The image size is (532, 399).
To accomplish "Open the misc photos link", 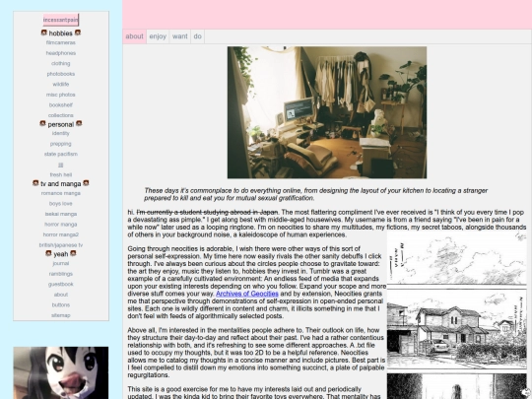I will click(61, 95).
